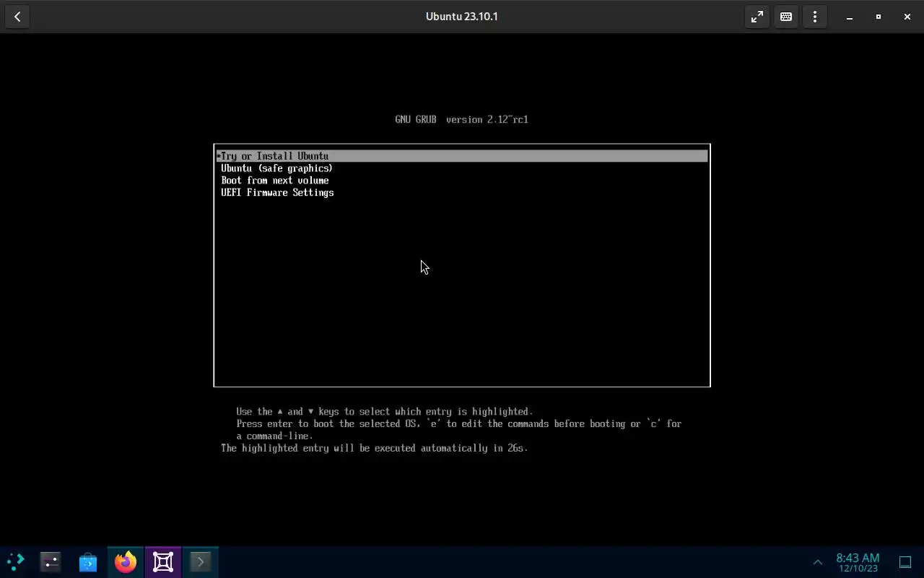Open the dark terminal app in taskbar
Viewport: 924px width, 578px height.
click(51, 561)
